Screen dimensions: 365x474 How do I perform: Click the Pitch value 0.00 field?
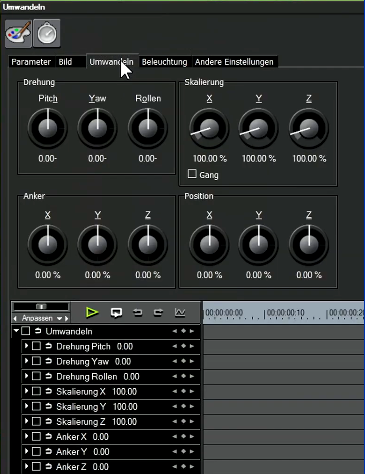coord(47,158)
